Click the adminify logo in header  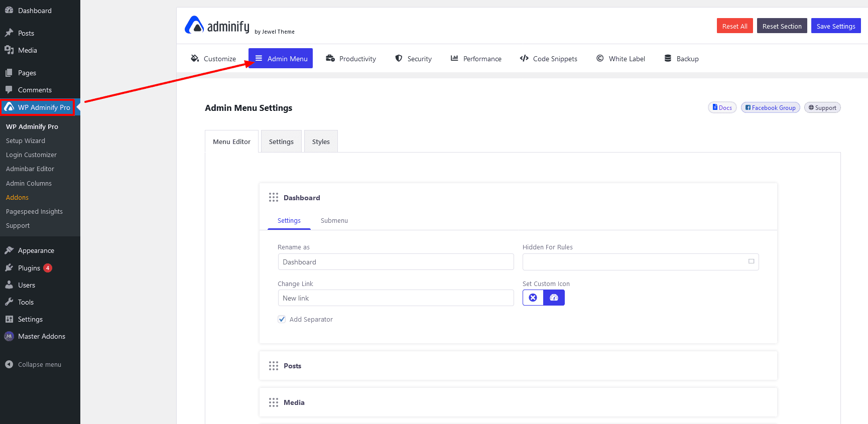click(x=217, y=25)
